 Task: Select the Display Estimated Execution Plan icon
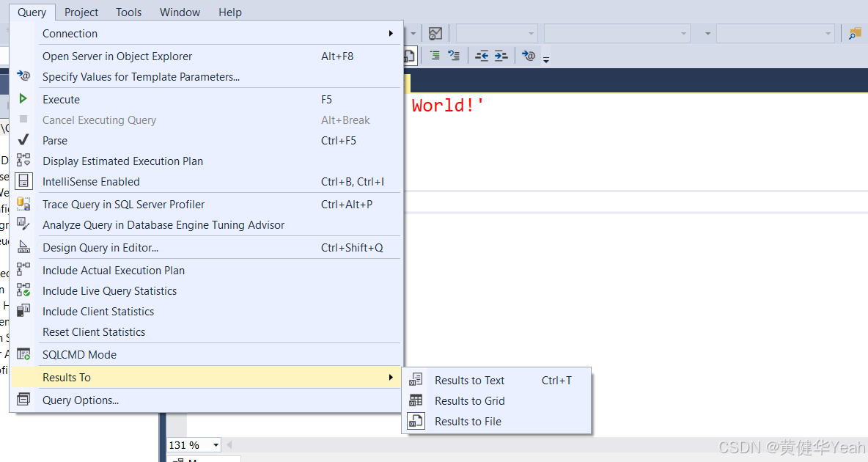click(23, 161)
